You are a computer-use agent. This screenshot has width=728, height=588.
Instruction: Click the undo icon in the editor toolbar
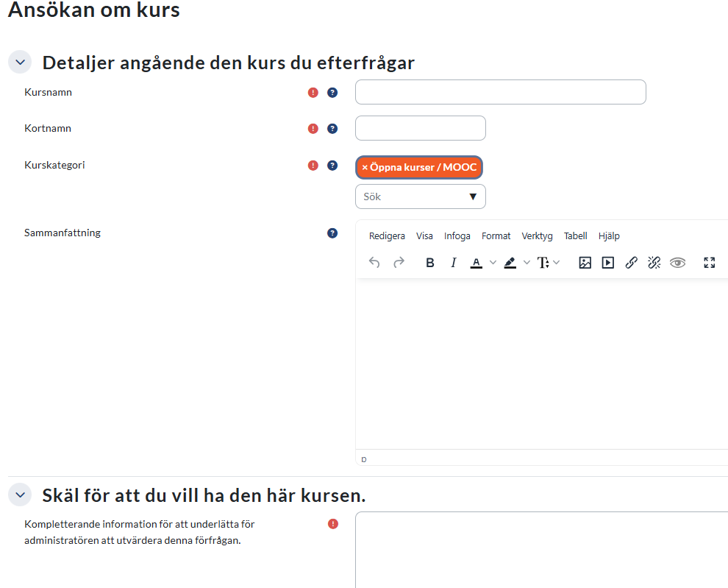tap(374, 263)
